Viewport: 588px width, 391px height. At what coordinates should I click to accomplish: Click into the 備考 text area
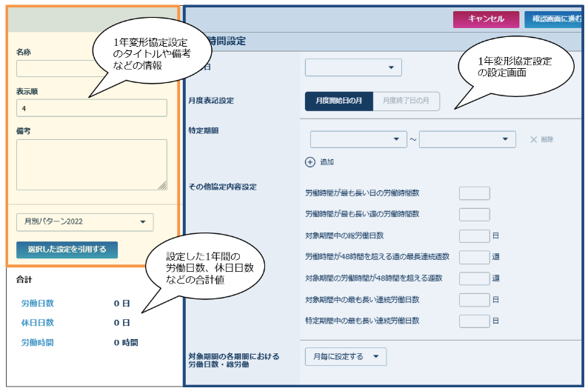point(92,164)
